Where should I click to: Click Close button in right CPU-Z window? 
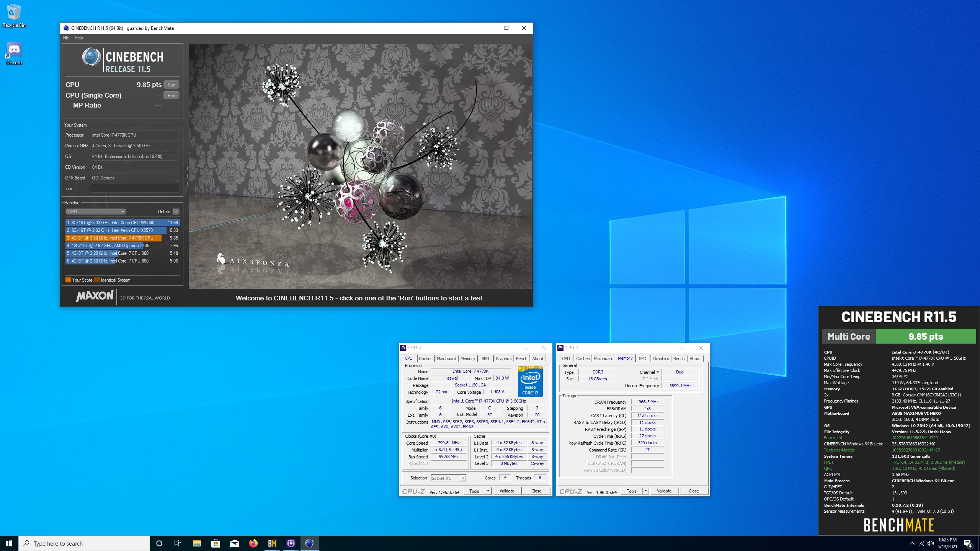tap(694, 491)
